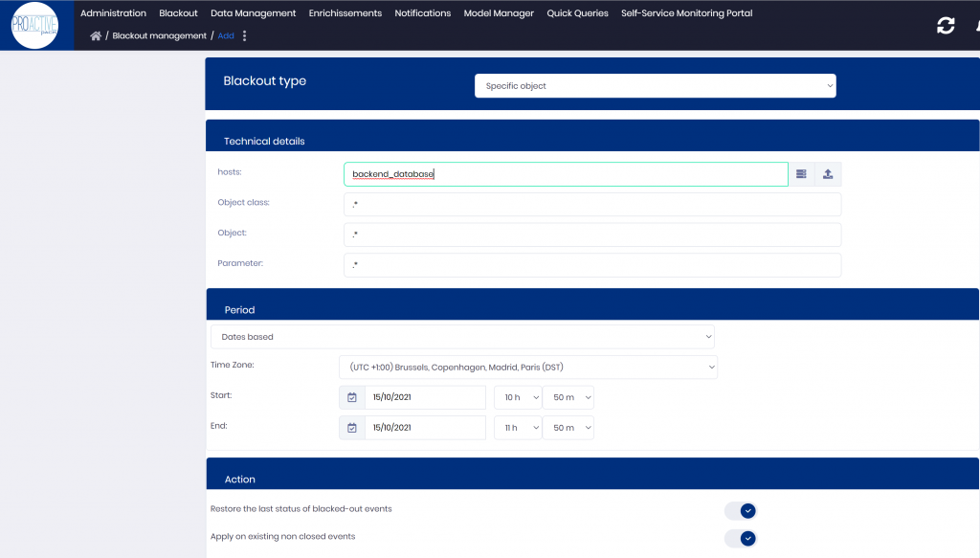980x558 pixels.
Task: Select the Start minutes dropdown
Action: point(568,397)
